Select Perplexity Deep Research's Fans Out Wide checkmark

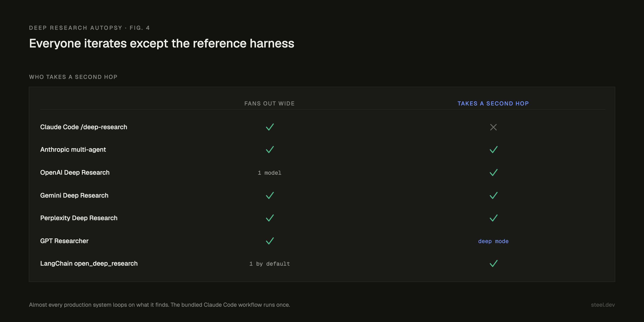click(x=270, y=218)
